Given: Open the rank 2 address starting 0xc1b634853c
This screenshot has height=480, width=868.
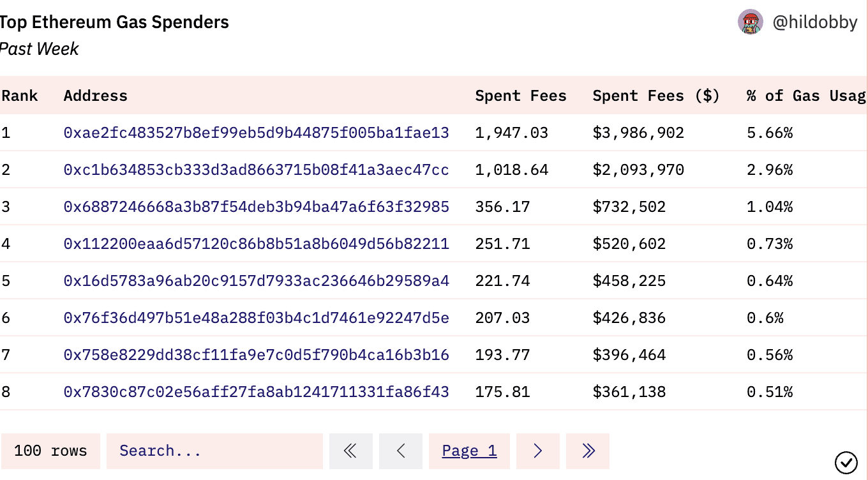Looking at the screenshot, I should click(256, 170).
